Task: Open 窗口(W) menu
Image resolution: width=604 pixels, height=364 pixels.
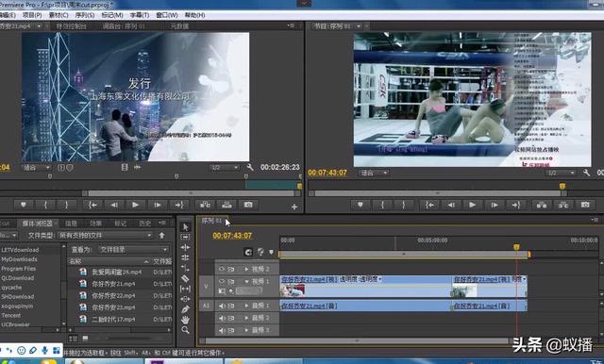Action: tap(167, 15)
